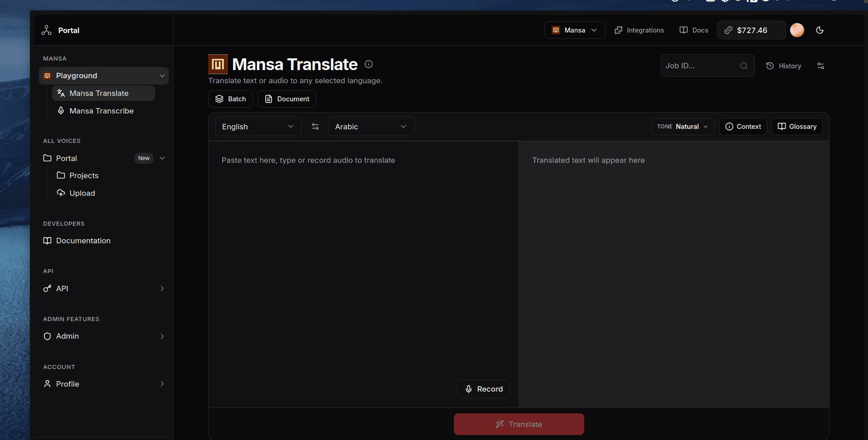
Task: Open the user avatar menu
Action: [x=797, y=30]
